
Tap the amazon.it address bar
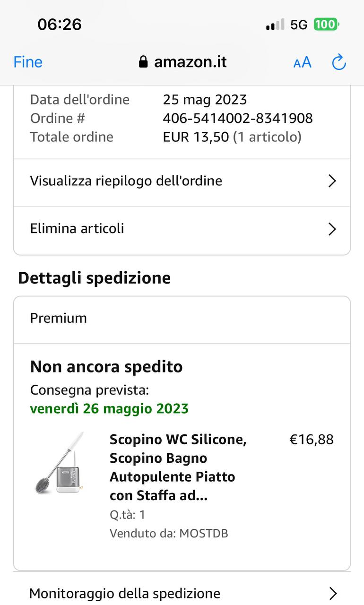(x=190, y=62)
